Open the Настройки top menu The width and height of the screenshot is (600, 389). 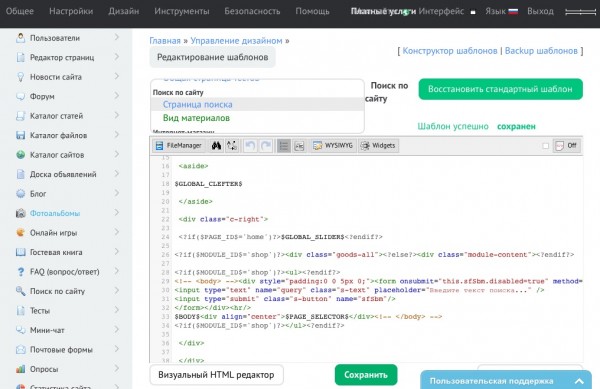pos(71,11)
